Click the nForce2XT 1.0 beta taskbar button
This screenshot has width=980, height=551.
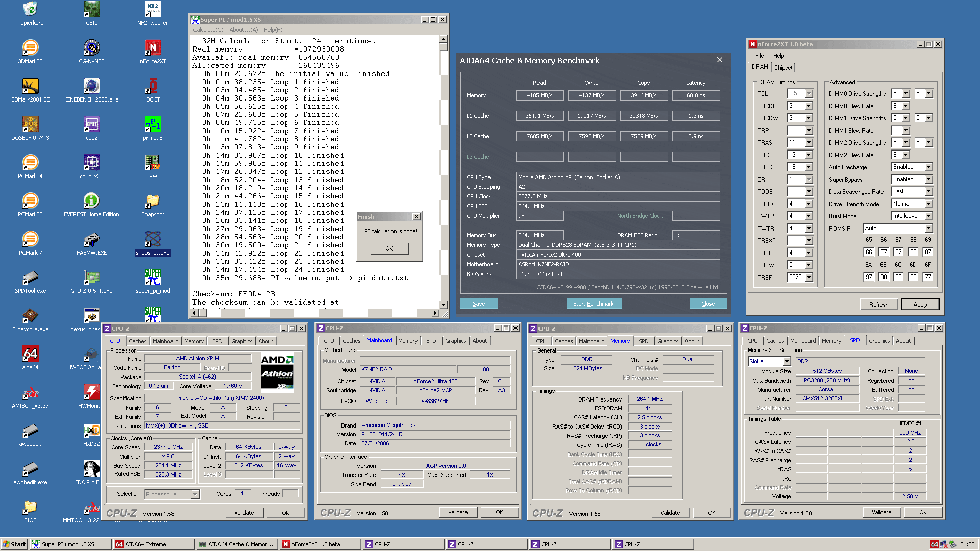(x=321, y=544)
